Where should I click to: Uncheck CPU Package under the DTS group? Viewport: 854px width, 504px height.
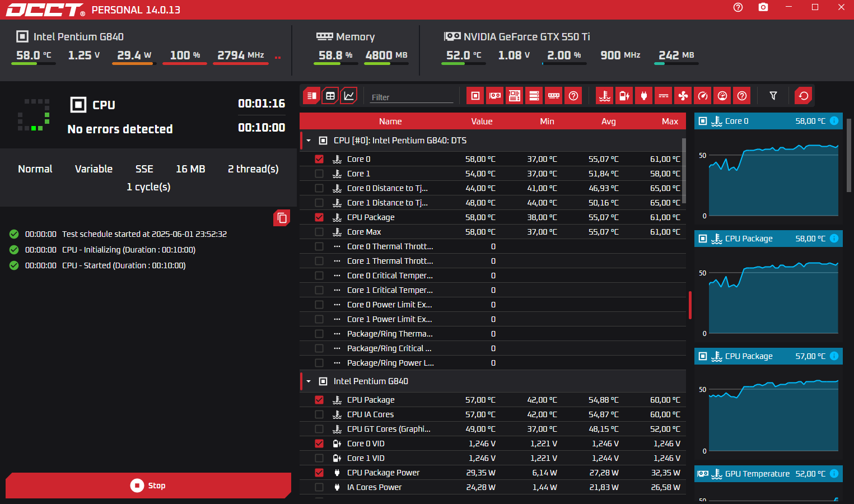point(319,217)
